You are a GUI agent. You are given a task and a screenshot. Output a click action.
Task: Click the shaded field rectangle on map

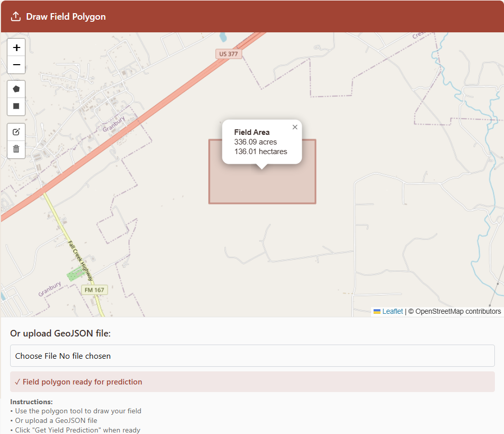(x=262, y=186)
